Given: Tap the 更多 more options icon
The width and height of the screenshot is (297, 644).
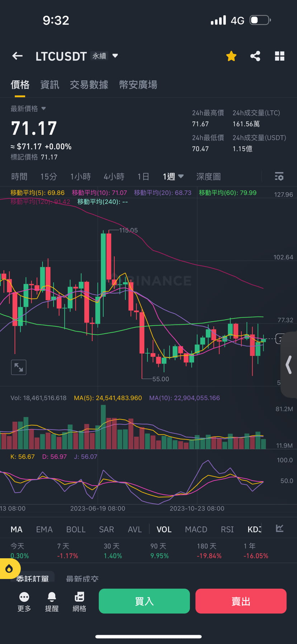Looking at the screenshot, I should pyautogui.click(x=24, y=602).
